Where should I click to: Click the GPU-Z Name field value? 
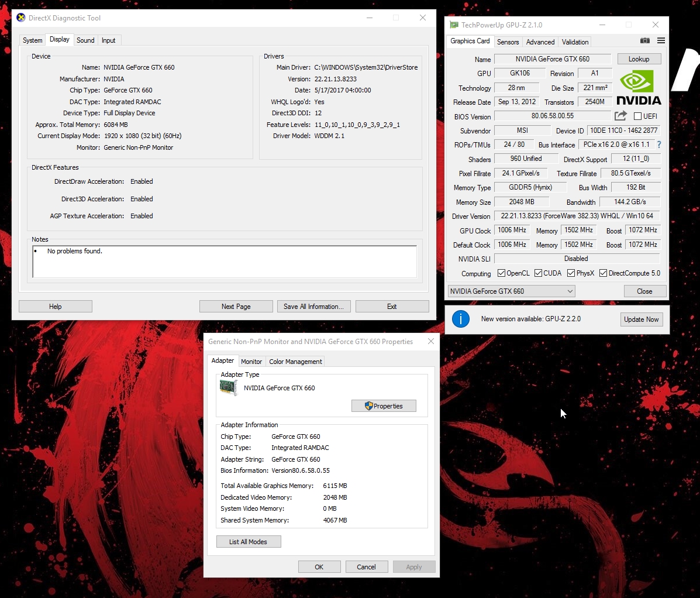click(552, 59)
